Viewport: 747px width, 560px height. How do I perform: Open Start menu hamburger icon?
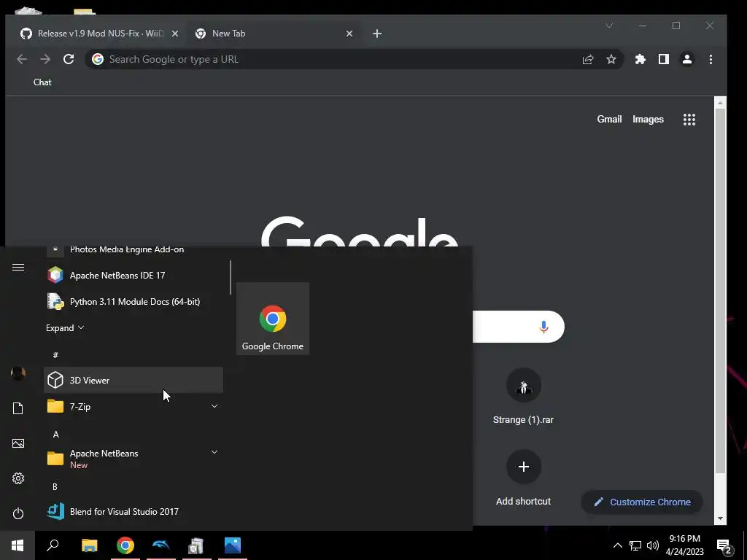pos(18,267)
